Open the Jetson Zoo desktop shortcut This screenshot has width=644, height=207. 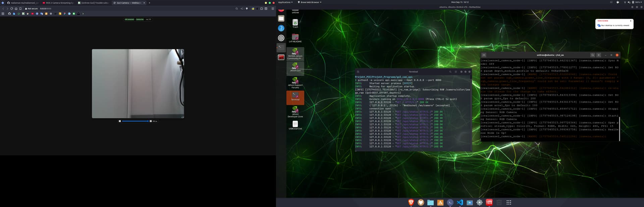click(295, 67)
